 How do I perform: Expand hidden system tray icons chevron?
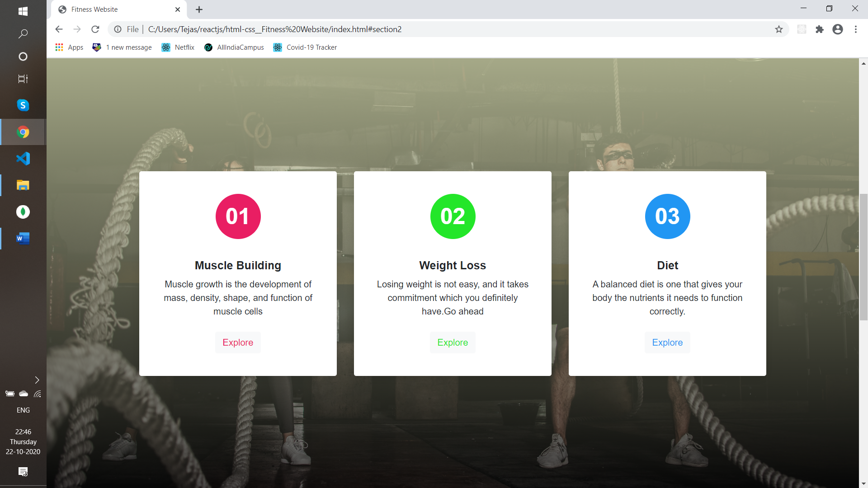(x=37, y=380)
